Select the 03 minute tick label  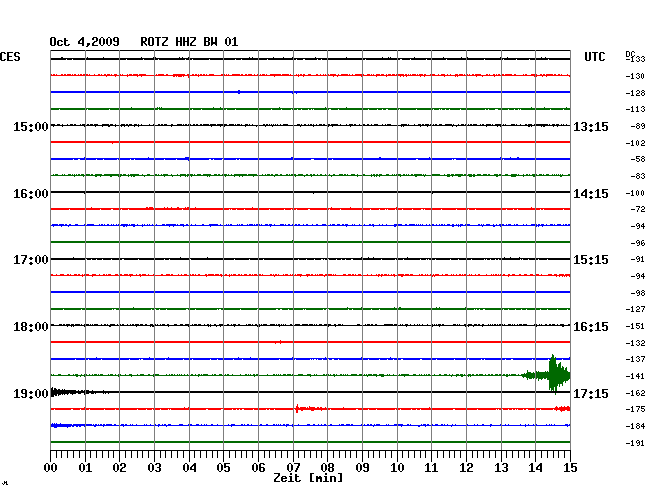pos(154,467)
